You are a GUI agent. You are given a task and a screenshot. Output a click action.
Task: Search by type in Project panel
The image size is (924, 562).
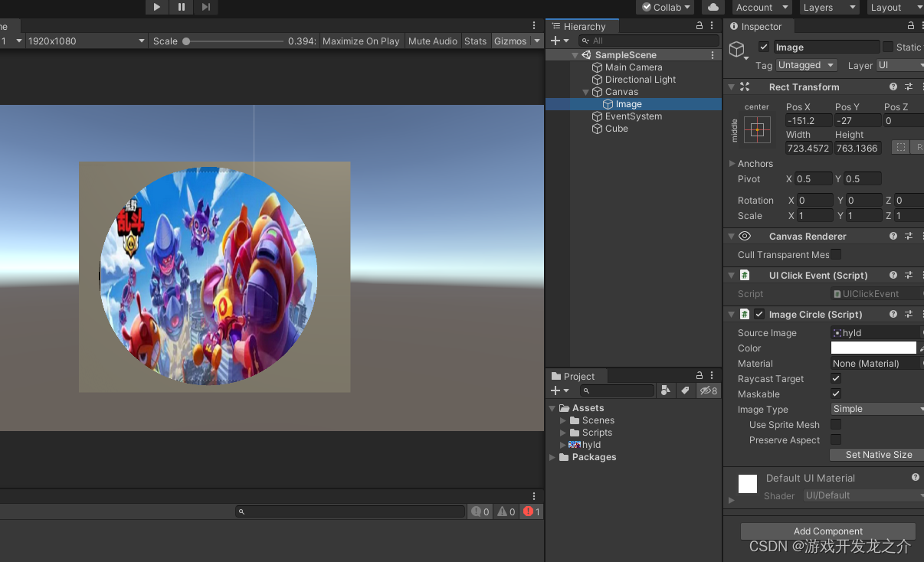coord(666,390)
